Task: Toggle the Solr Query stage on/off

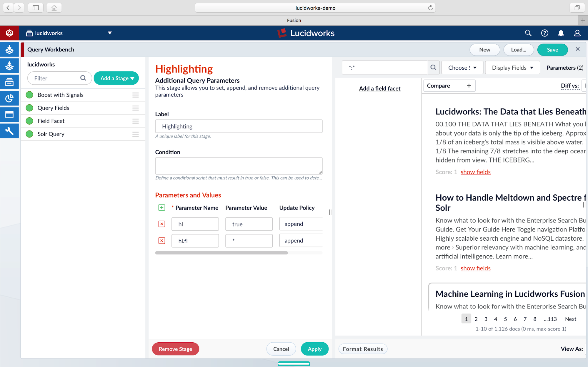Action: point(29,134)
